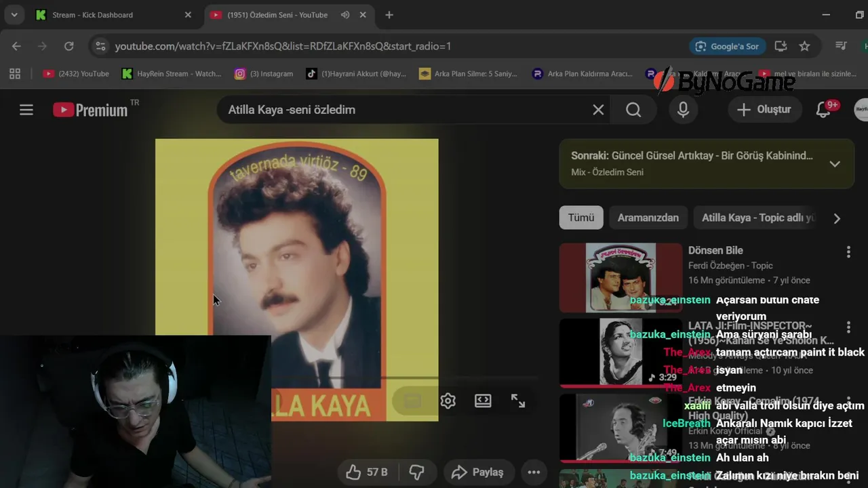Open the LATA JI Inspector video thumbnail
Viewport: 868px width, 488px height.
pos(620,352)
